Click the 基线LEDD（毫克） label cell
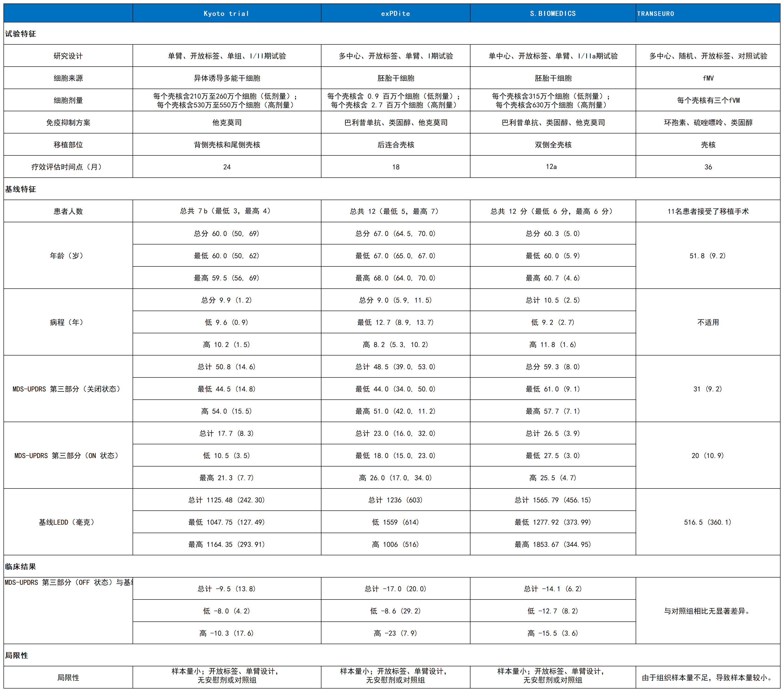The width and height of the screenshot is (784, 692). click(68, 522)
